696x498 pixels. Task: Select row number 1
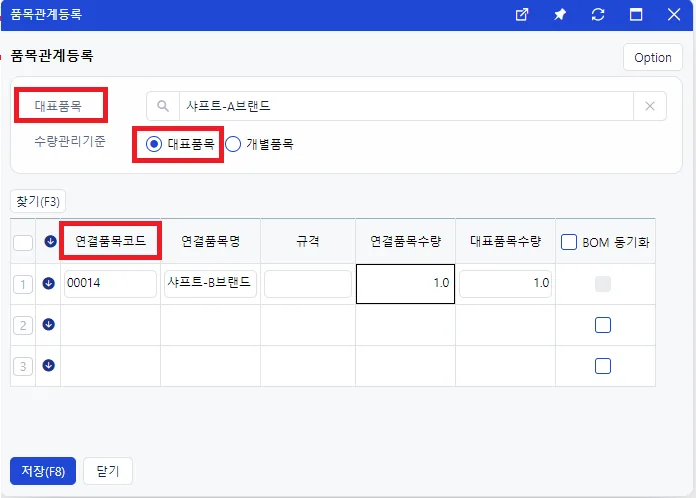pyautogui.click(x=23, y=284)
